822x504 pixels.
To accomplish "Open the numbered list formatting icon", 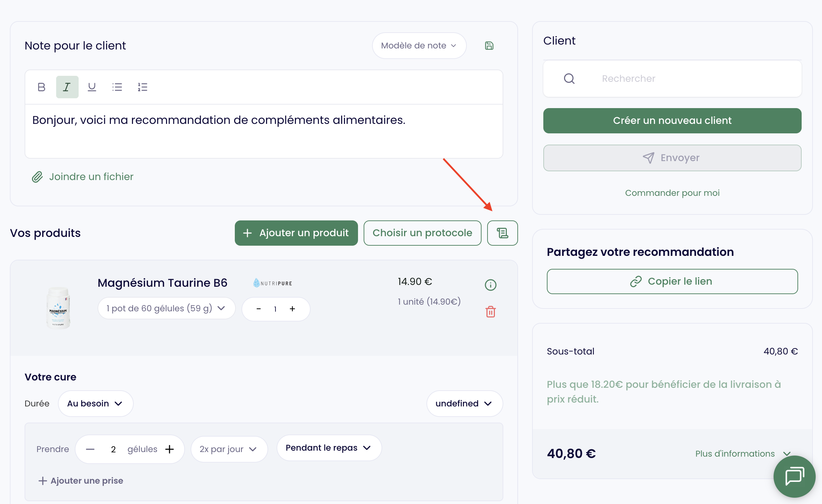I will click(x=142, y=87).
